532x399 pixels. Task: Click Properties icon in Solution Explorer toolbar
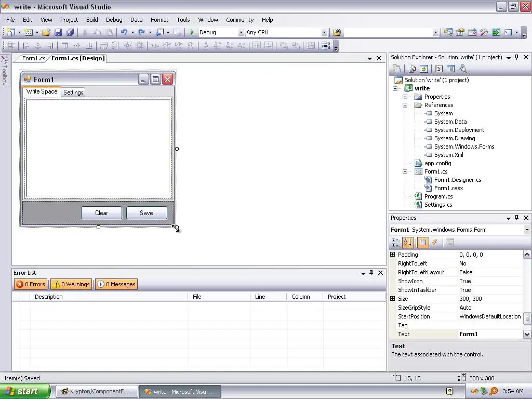397,69
